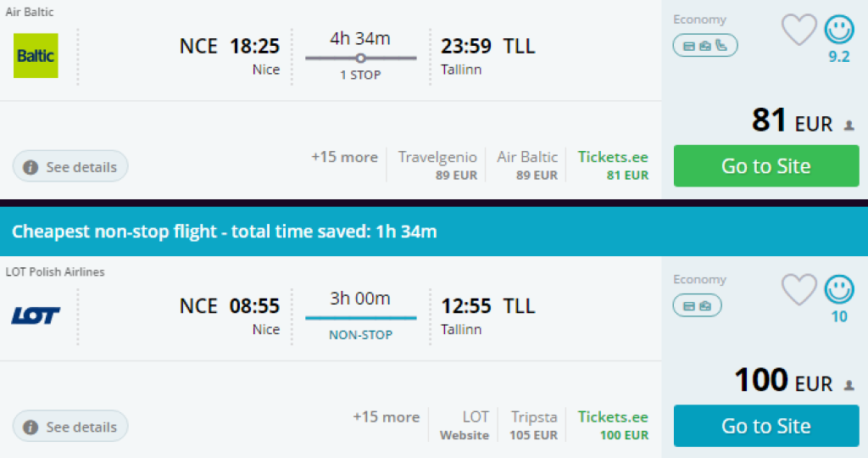The height and width of the screenshot is (458, 868).
Task: Click Air Baltic fare amenities icons badge
Action: 705,45
